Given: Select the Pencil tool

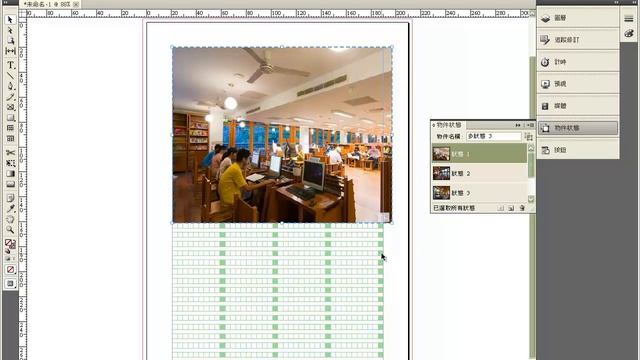Looking at the screenshot, I should (10, 97).
